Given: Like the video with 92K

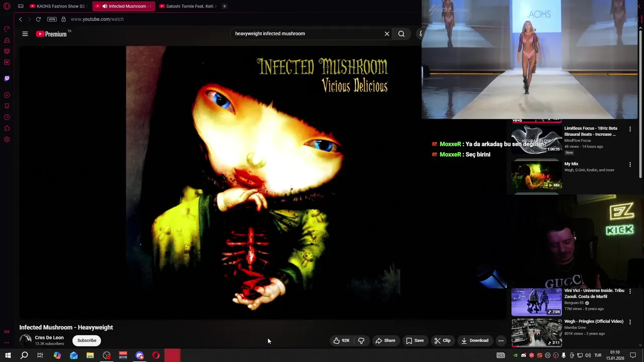Looking at the screenshot, I should point(341,340).
